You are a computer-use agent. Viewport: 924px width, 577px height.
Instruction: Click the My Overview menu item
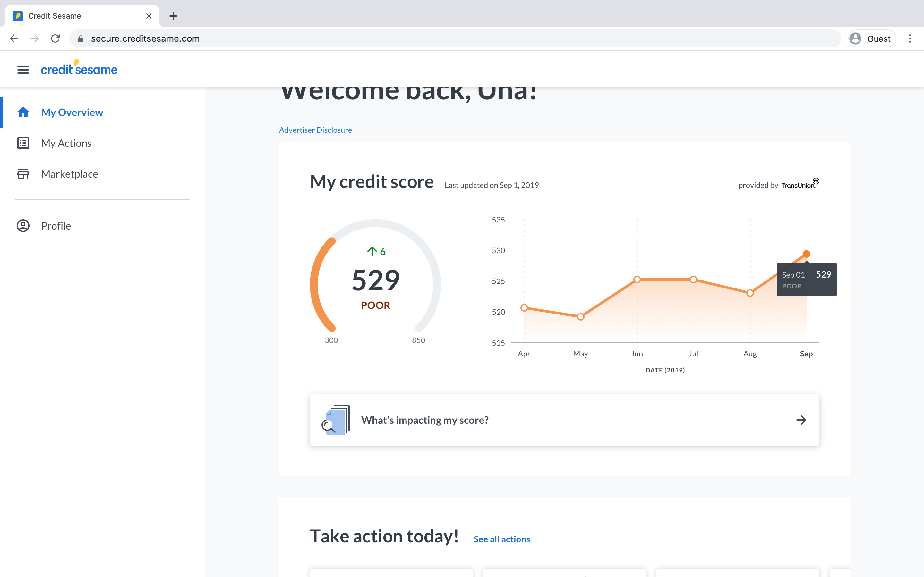72,112
